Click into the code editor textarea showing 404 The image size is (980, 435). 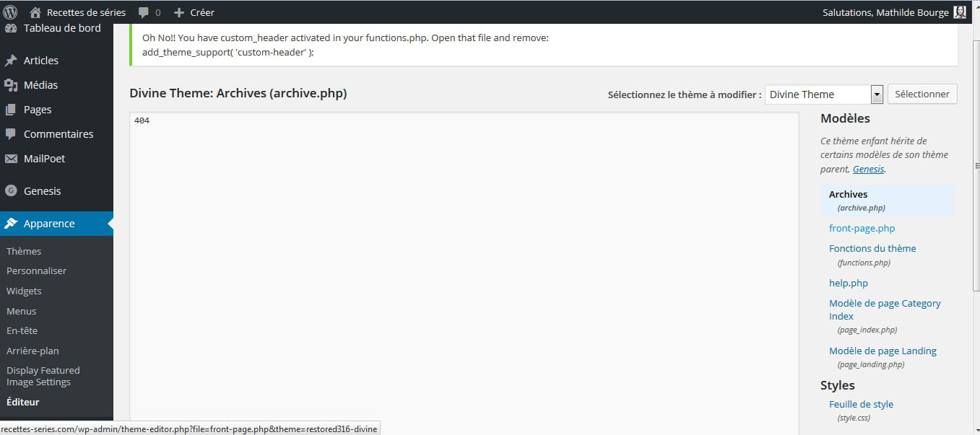[x=464, y=273]
